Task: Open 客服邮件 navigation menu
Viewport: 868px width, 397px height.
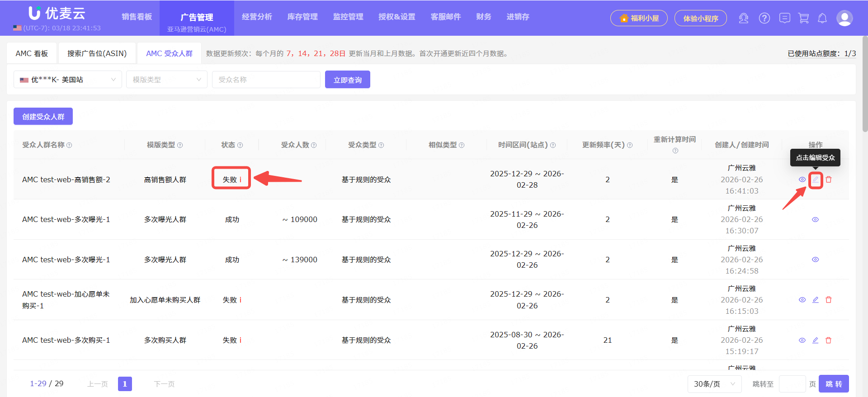Action: 446,17
